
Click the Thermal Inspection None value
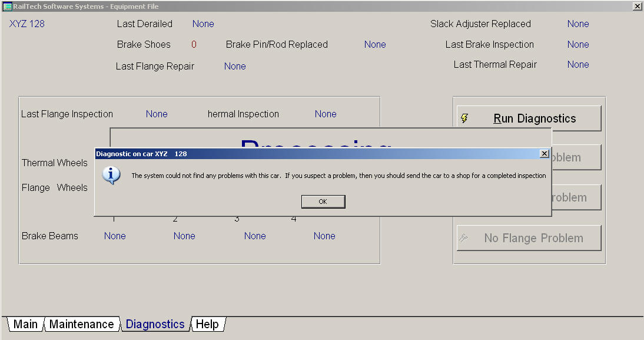tap(326, 114)
